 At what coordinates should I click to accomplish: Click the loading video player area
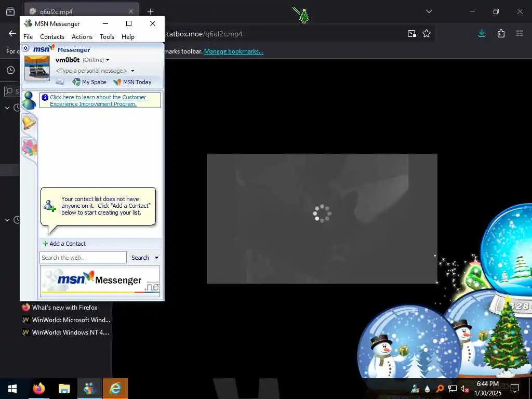322,219
